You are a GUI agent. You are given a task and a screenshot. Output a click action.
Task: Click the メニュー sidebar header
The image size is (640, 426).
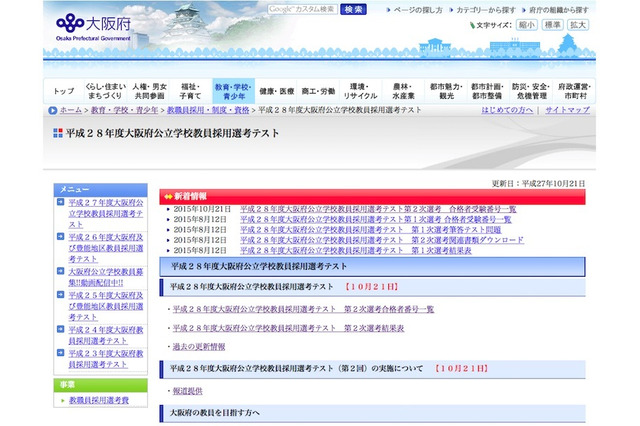coord(100,190)
